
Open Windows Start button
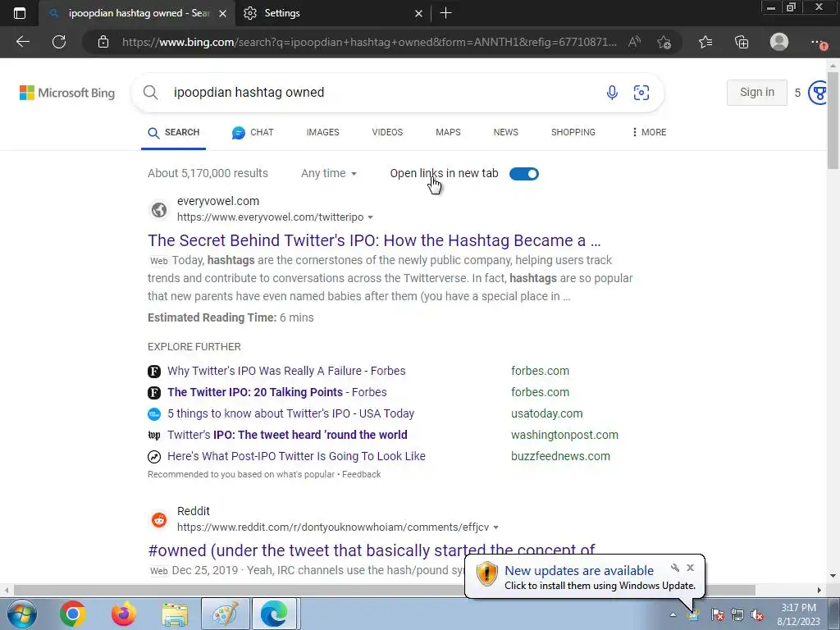[x=22, y=614]
